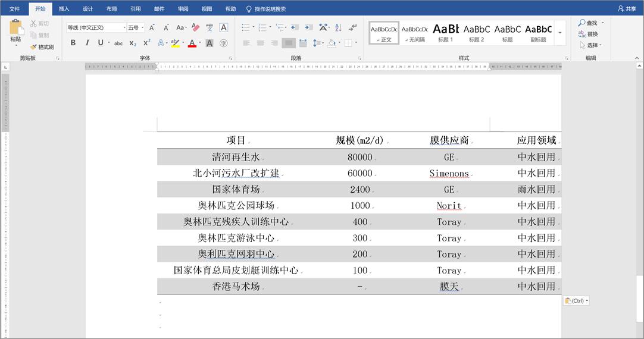Toggle subscript formatting
The height and width of the screenshot is (339, 644).
tap(133, 43)
